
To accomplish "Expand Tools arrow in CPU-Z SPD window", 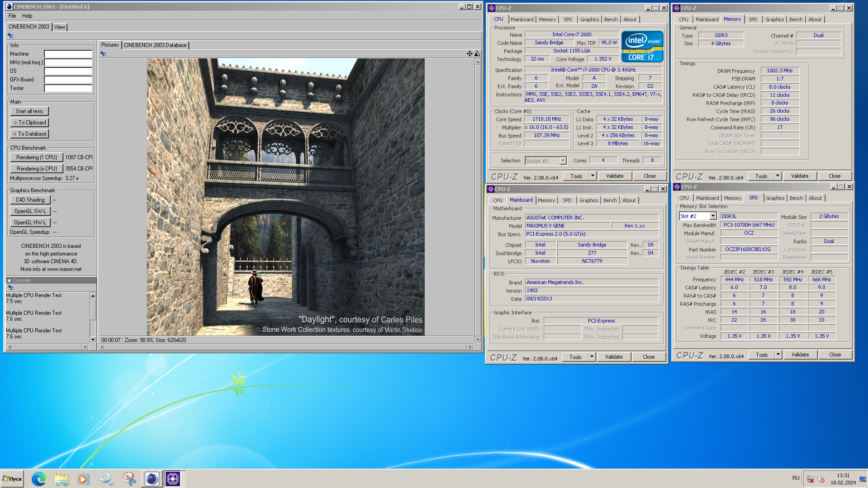I will (778, 355).
